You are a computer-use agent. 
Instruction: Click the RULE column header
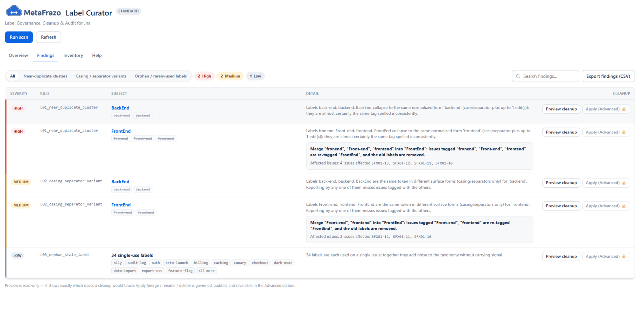(45, 94)
